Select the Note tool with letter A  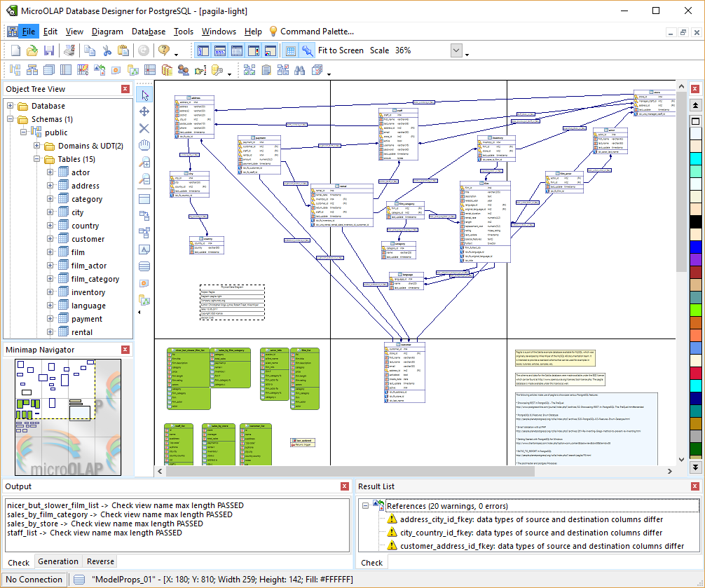144,249
